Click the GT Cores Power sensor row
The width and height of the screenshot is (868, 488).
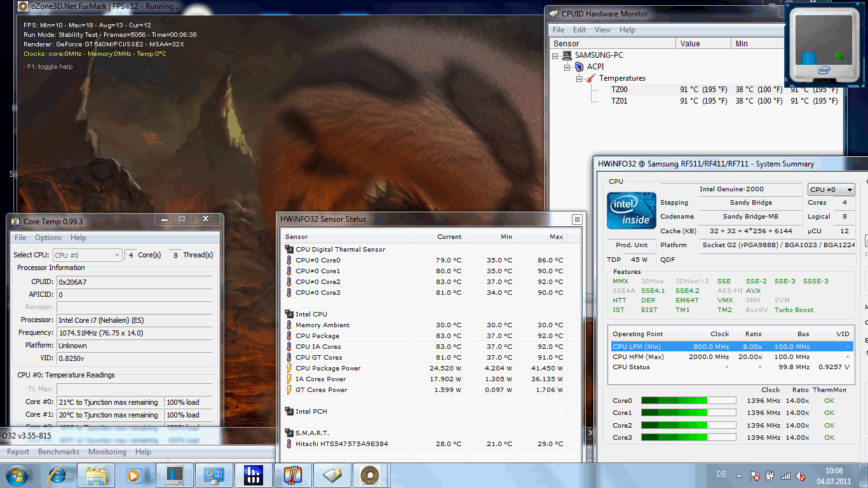point(432,390)
